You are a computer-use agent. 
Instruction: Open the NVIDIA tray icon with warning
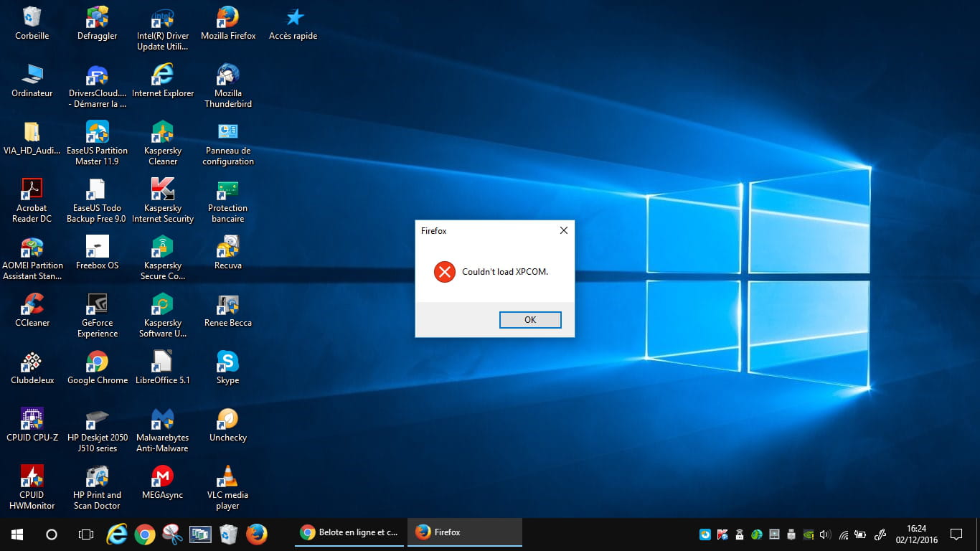[809, 534]
